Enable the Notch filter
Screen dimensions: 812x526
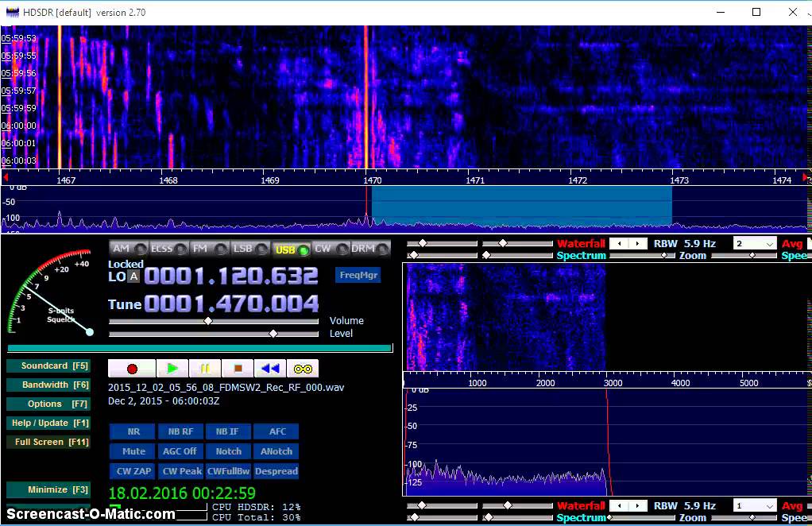228,451
